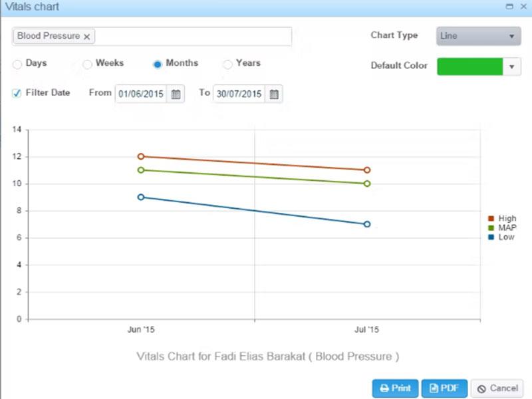Export the chart with the PDF button
This screenshot has height=399, width=532.
pos(444,388)
